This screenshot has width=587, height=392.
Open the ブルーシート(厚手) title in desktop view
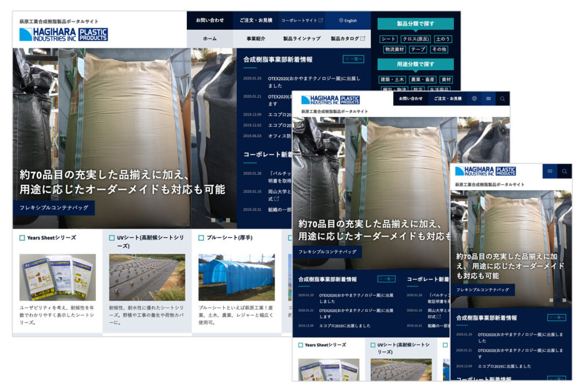[229, 238]
